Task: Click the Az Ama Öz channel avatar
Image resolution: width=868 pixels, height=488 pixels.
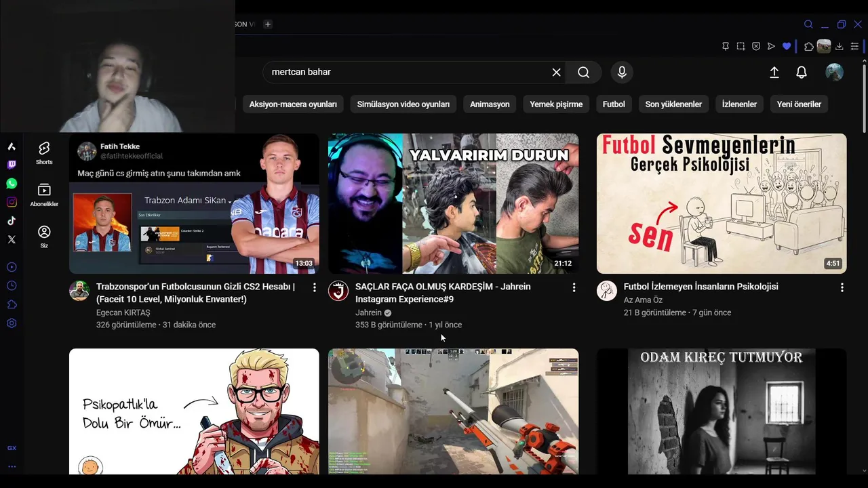Action: tap(607, 291)
